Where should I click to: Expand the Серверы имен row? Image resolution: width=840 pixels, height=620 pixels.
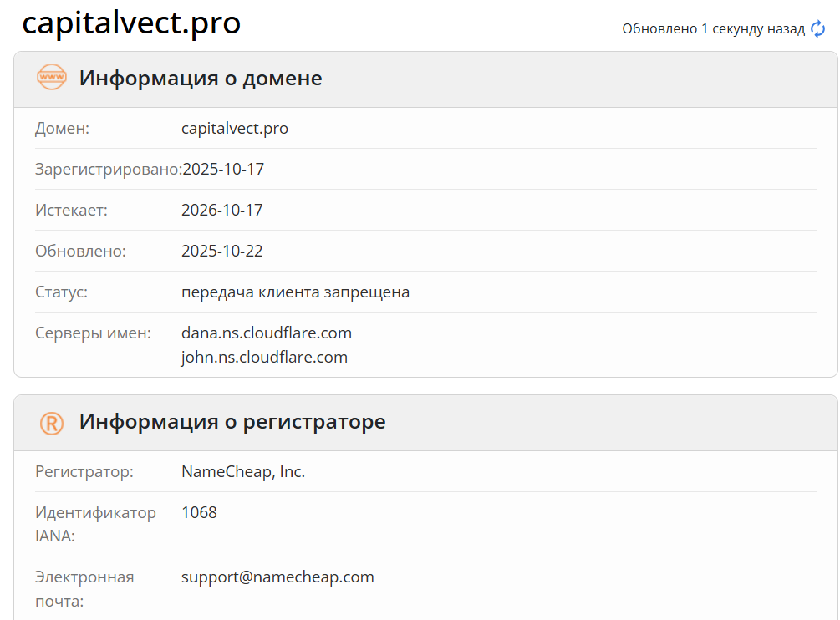click(92, 333)
